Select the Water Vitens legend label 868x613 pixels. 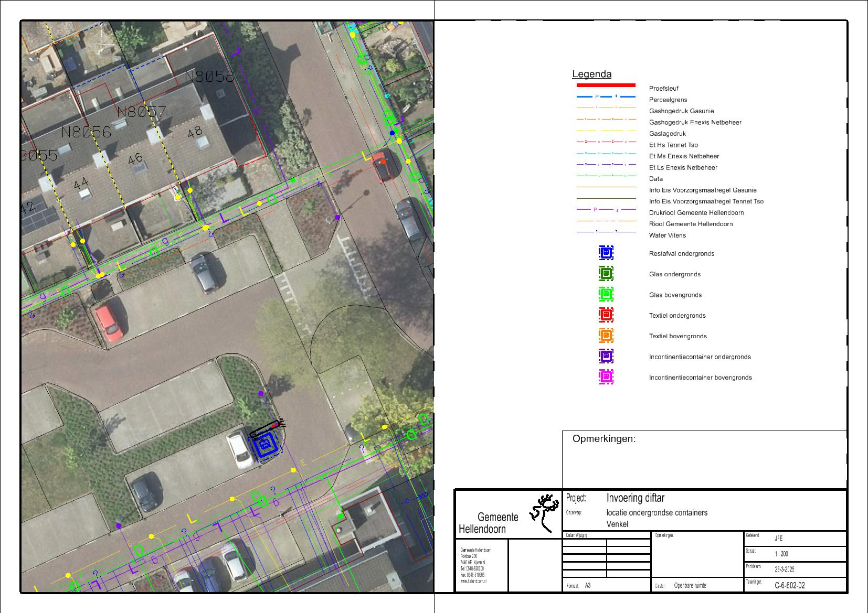(667, 235)
